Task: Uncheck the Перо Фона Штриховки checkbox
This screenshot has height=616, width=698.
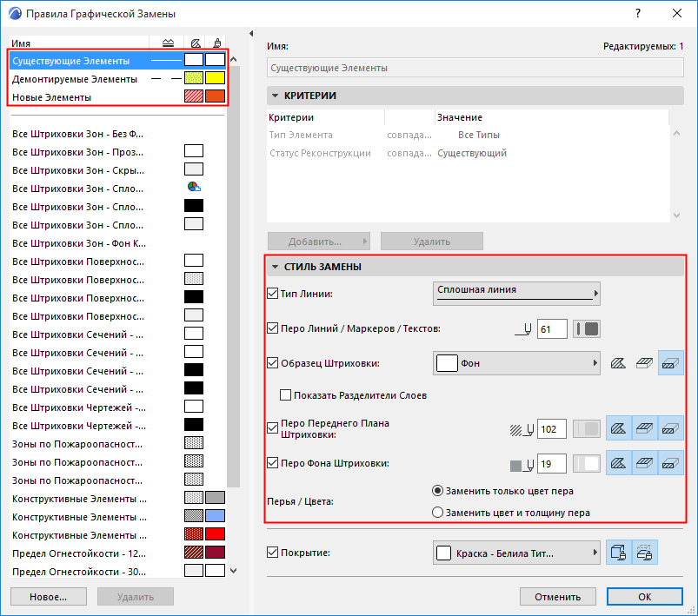Action: (x=272, y=463)
